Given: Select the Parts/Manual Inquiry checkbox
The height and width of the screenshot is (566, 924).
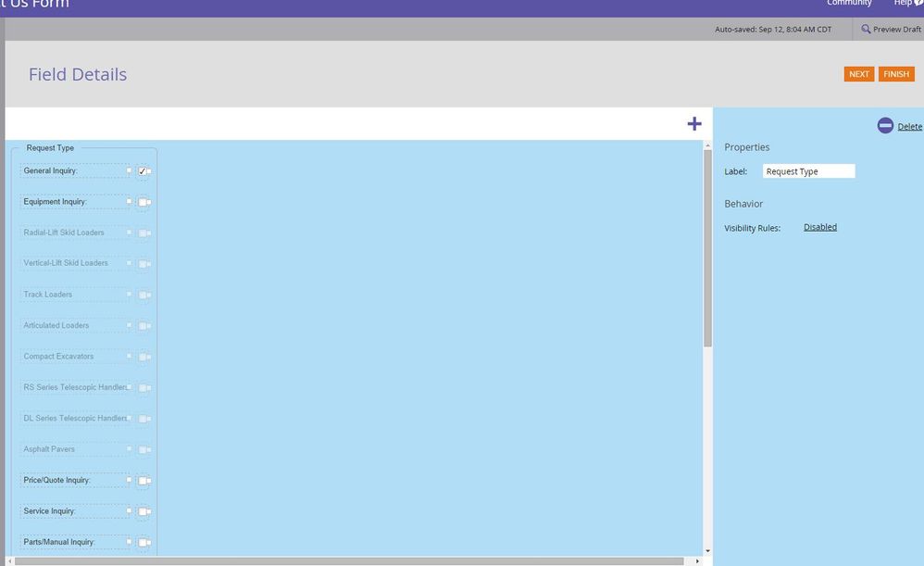Looking at the screenshot, I should (x=143, y=543).
